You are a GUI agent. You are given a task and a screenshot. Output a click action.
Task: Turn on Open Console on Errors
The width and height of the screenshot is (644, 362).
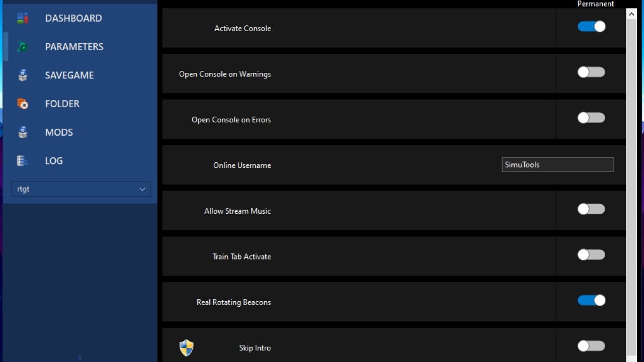[591, 118]
